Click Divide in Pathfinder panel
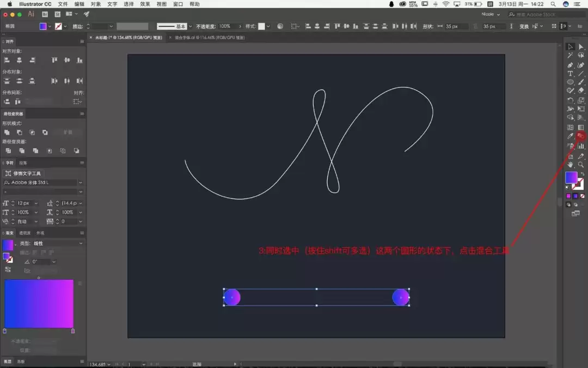 click(8, 150)
